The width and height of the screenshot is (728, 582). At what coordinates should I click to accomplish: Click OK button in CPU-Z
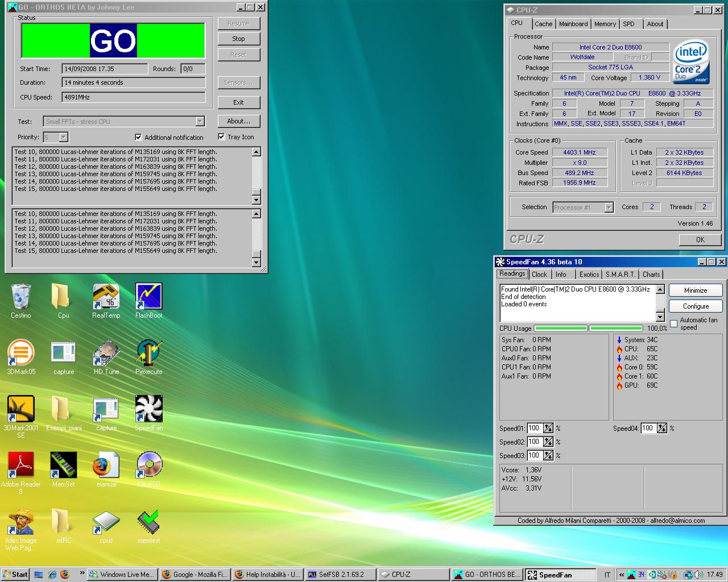[700, 239]
